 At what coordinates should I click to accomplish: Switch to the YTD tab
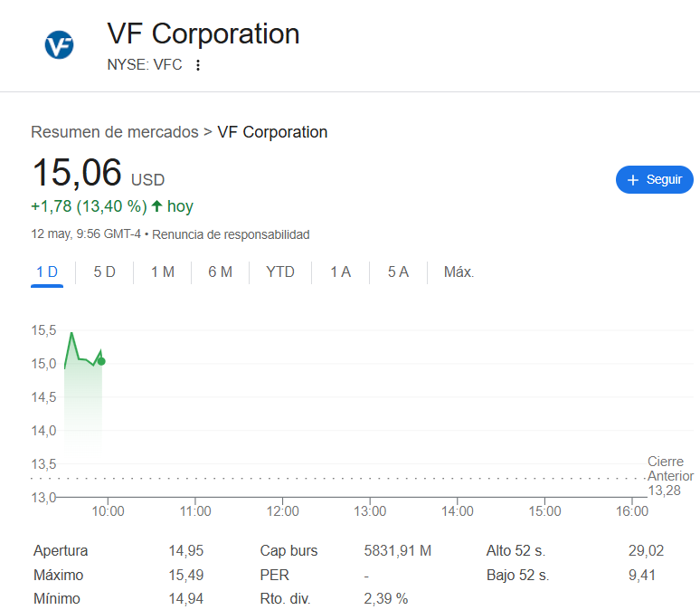[x=280, y=272]
